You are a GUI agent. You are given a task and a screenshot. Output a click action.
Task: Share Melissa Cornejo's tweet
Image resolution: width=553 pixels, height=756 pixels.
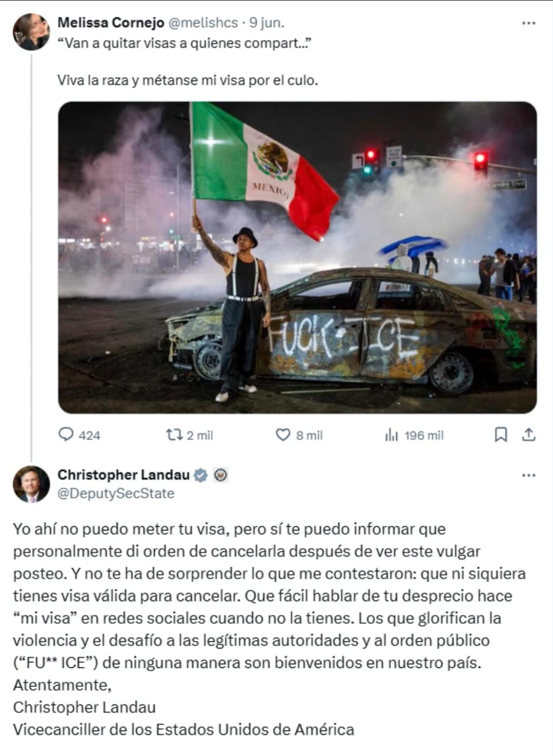point(529,435)
